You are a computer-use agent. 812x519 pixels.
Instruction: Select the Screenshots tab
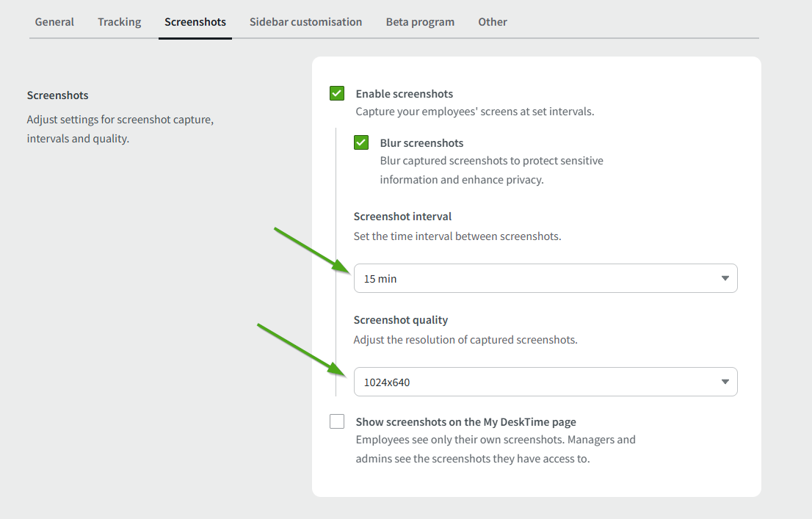[195, 22]
